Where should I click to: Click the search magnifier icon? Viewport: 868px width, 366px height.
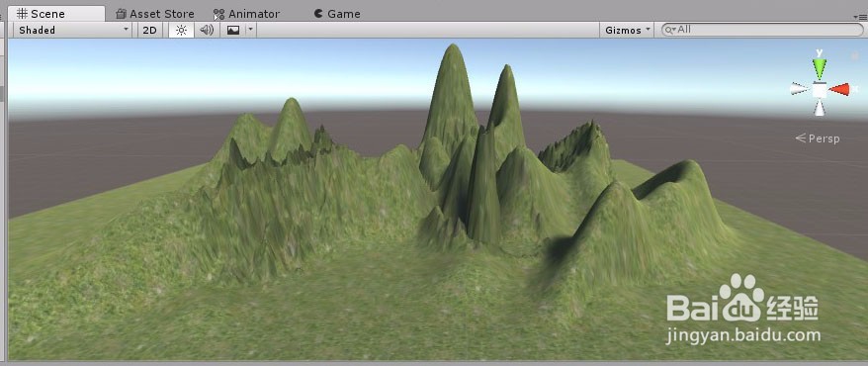point(670,30)
